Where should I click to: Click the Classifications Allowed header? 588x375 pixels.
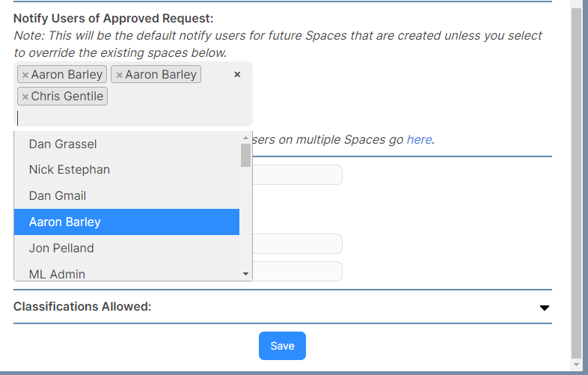point(82,307)
